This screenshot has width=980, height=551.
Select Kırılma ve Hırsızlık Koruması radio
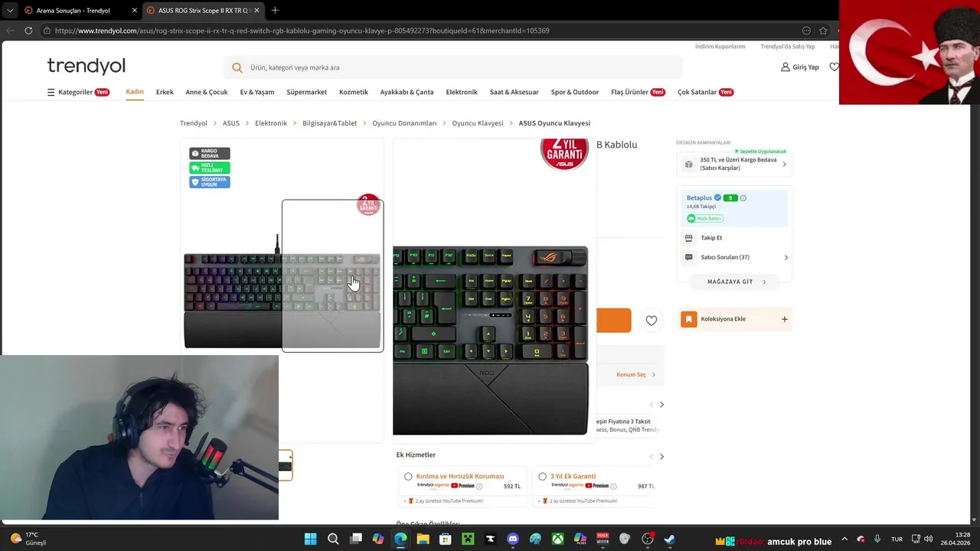[408, 476]
